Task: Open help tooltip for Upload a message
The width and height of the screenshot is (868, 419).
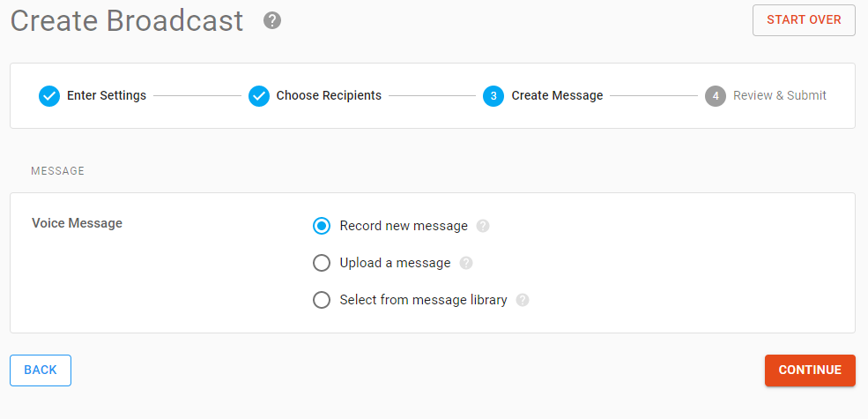Action: pos(466,263)
